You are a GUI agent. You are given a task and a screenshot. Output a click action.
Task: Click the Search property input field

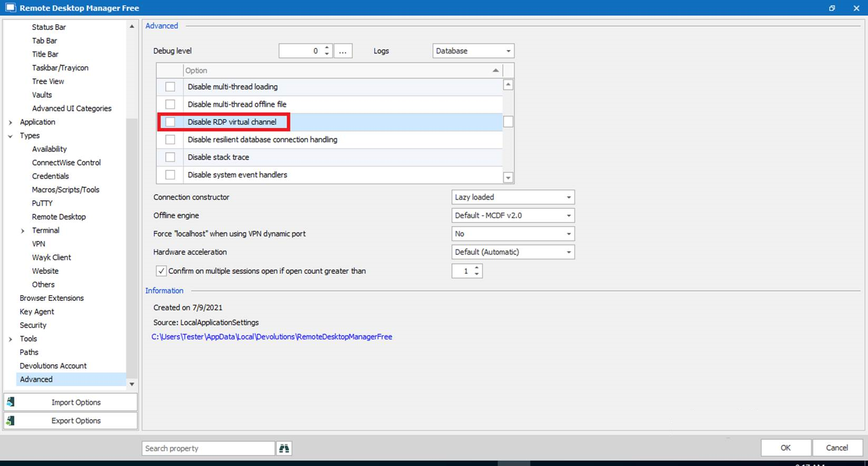(x=208, y=448)
